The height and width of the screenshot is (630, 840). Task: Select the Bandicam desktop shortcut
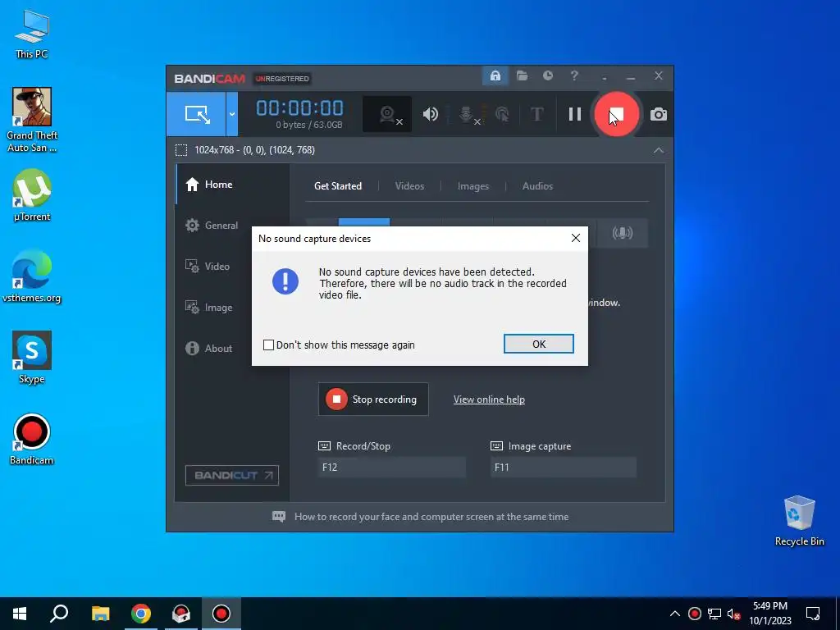[x=32, y=440]
